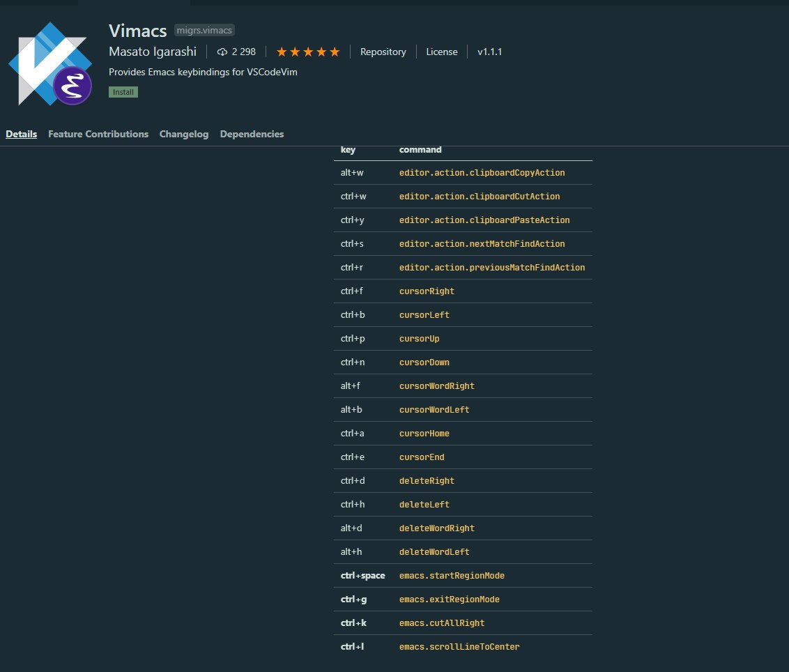
Task: Select editor.action.clipboardPasteAction command
Action: (484, 220)
